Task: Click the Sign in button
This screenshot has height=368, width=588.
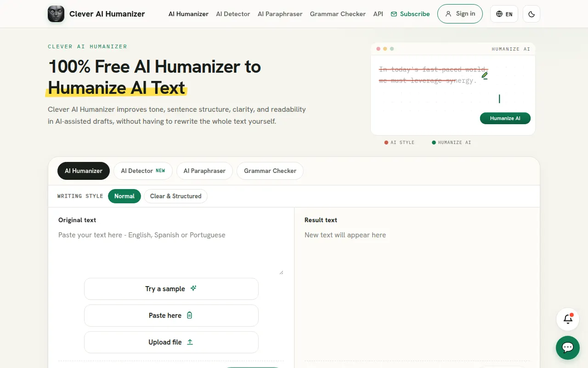Action: [460, 14]
